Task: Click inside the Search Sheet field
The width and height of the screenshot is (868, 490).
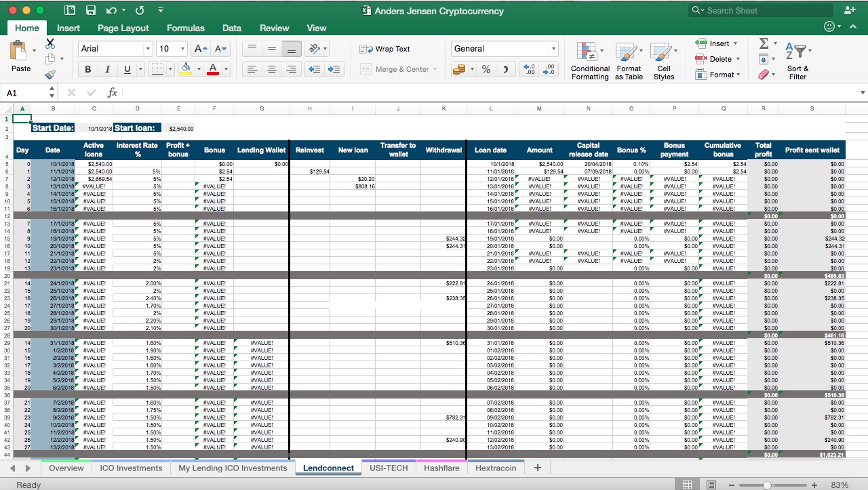Action: point(759,10)
